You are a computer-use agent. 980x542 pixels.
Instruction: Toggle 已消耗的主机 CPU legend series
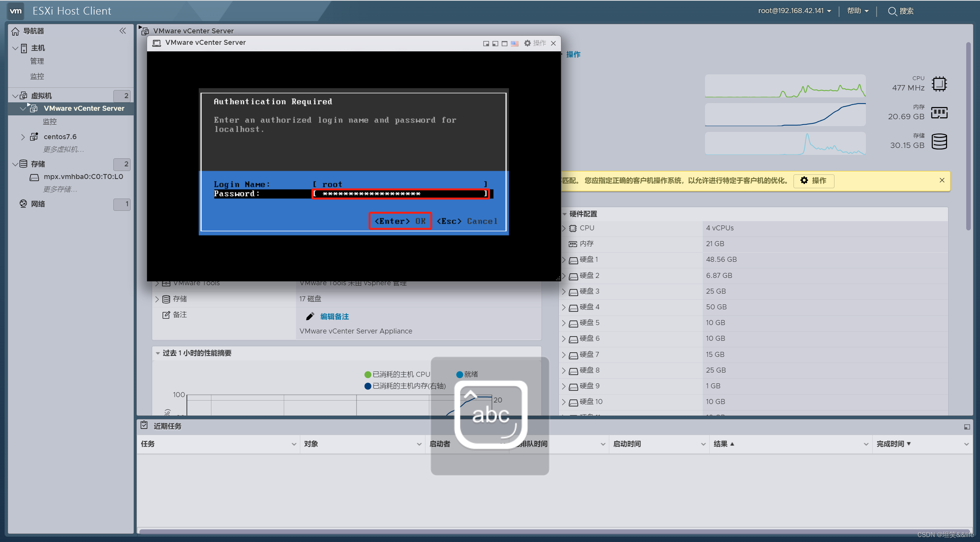click(x=398, y=374)
